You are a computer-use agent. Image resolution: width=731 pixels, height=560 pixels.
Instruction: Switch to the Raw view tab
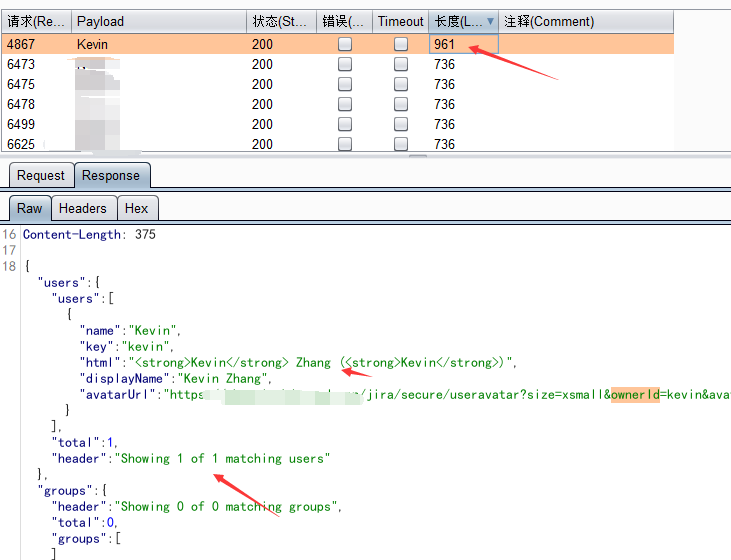tap(30, 208)
